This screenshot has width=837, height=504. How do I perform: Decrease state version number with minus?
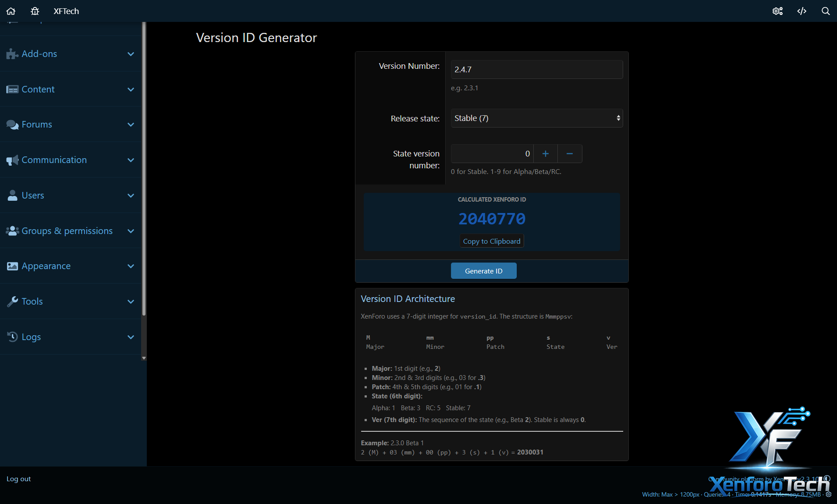click(x=570, y=154)
